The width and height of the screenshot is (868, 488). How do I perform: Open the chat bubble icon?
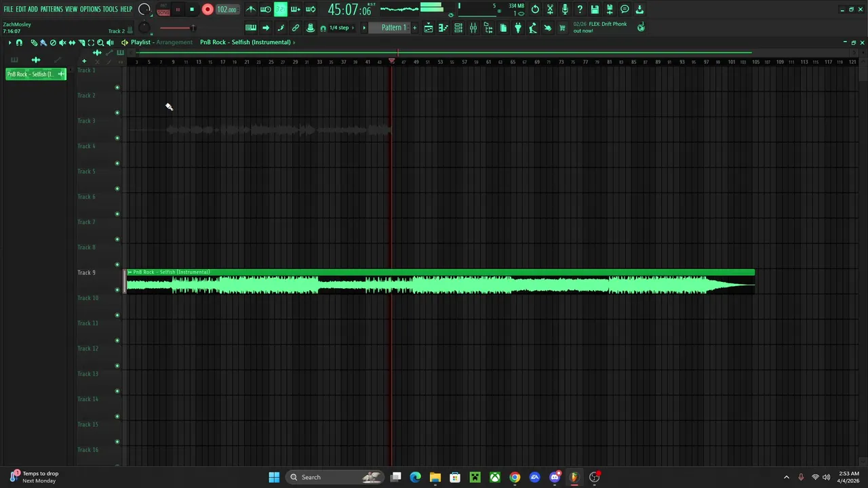pyautogui.click(x=625, y=9)
